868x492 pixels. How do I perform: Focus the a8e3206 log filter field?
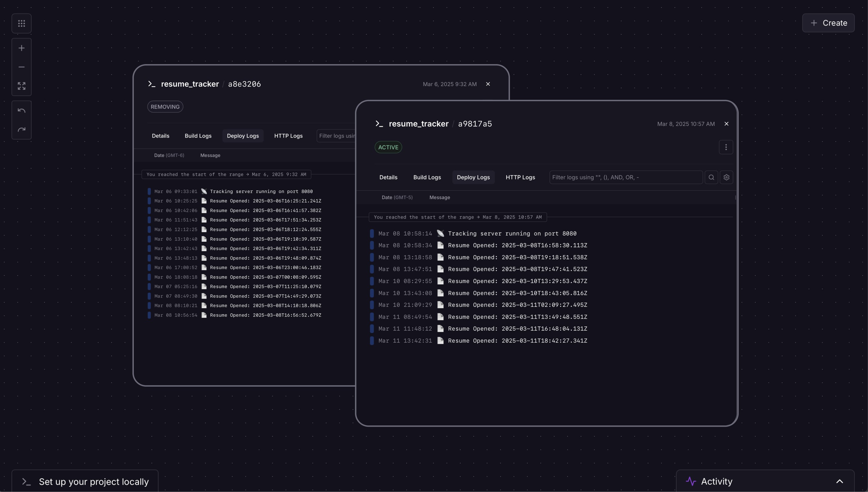pos(336,136)
